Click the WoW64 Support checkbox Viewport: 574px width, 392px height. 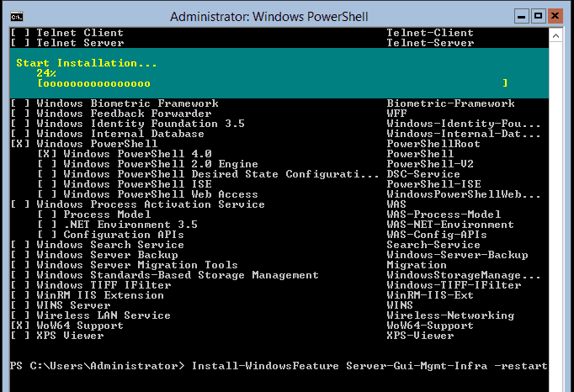tap(19, 326)
